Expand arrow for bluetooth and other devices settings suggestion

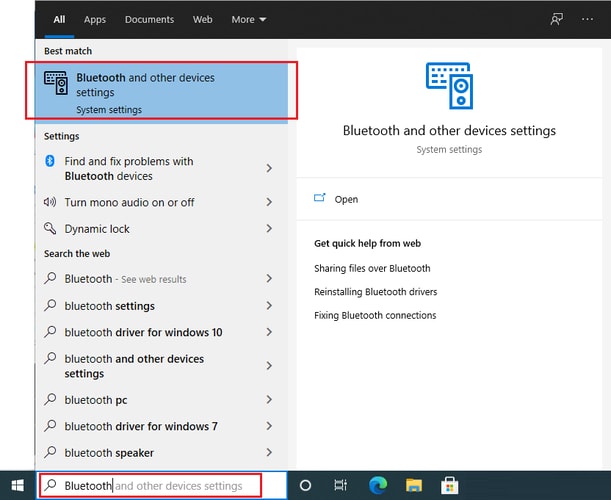coord(269,366)
